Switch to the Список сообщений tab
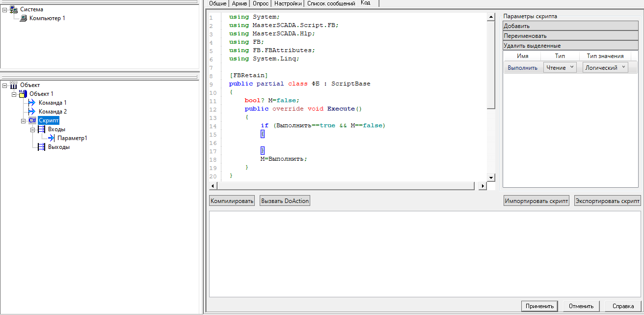 pos(331,3)
